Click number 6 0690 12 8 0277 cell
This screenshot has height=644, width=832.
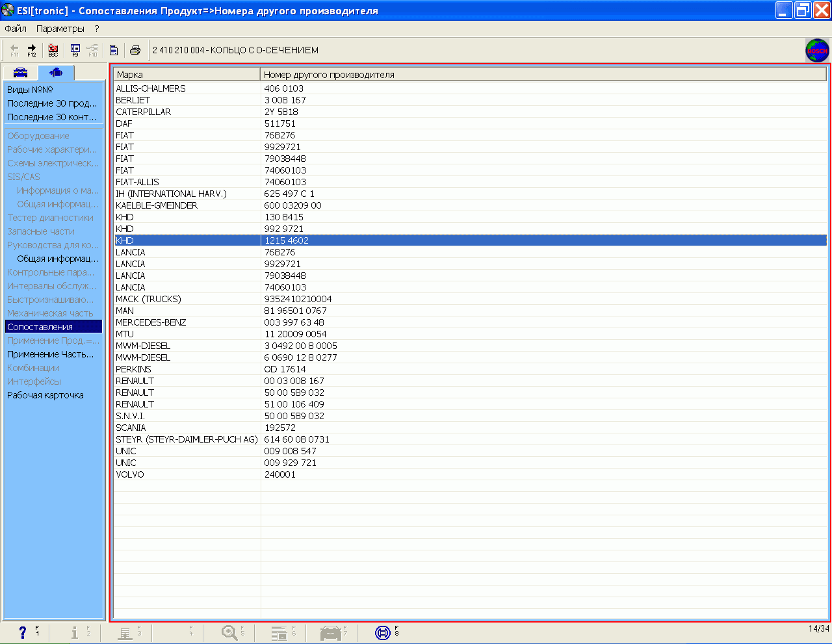click(300, 357)
